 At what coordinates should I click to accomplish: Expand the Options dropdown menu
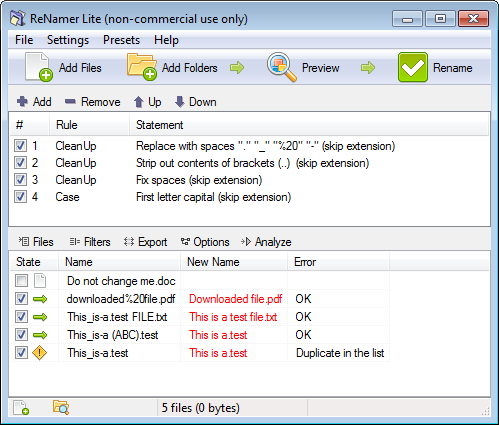(x=205, y=242)
